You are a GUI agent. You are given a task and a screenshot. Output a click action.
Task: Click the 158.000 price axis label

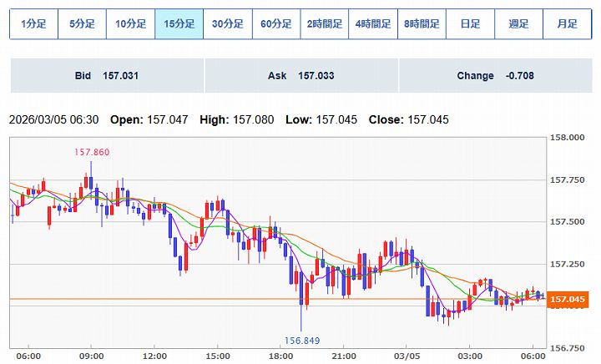(568, 137)
